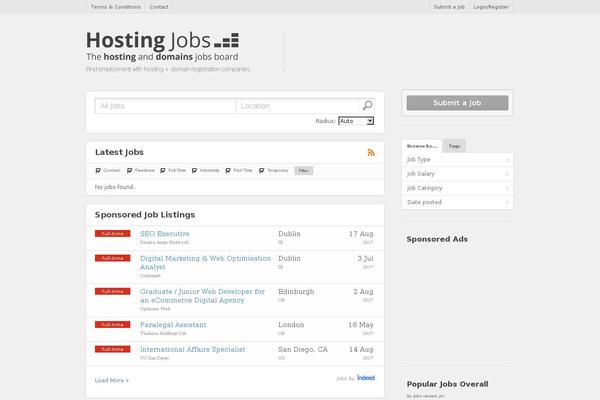Toggle the Part-Time job type checkbox

point(228,170)
